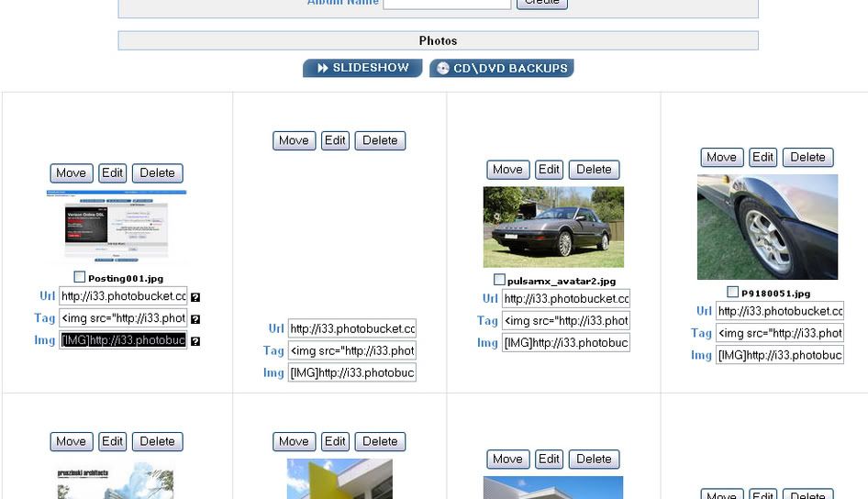Select the pulsarnx_avatar2.jpg checkbox
The image size is (868, 499).
(499, 280)
